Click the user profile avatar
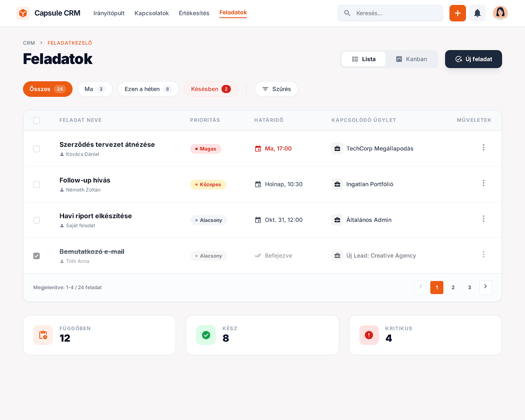 coord(500,13)
